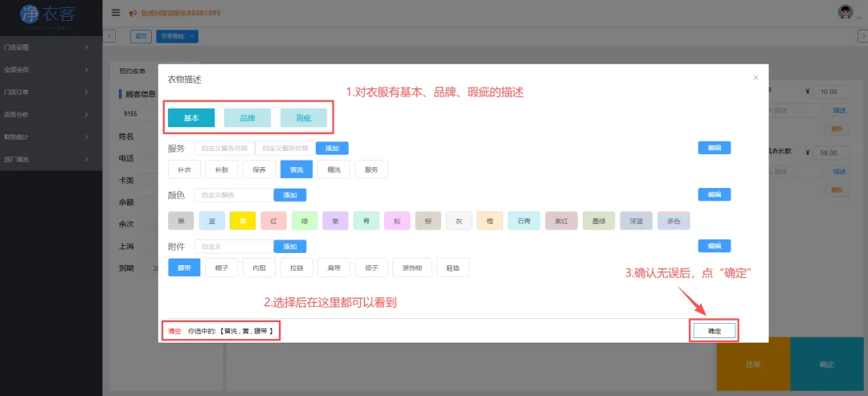Screen dimensions: 868x396
Task: Switch to the 首页 tab
Action: [x=141, y=36]
